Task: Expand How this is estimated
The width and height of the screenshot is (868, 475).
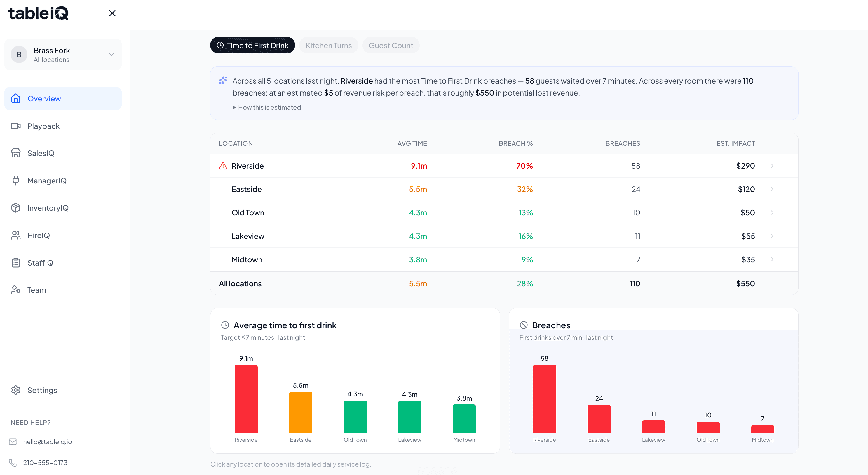Action: pos(266,107)
